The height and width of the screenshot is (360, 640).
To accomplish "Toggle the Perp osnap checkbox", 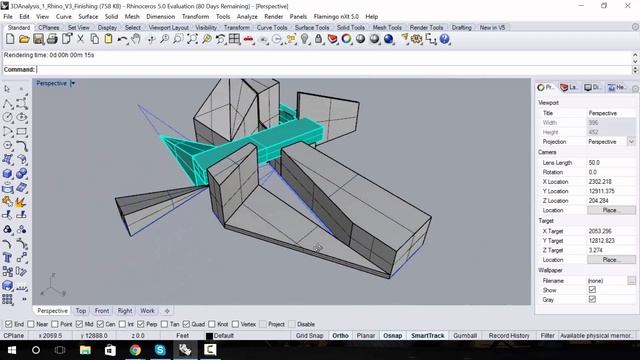I will click(141, 324).
